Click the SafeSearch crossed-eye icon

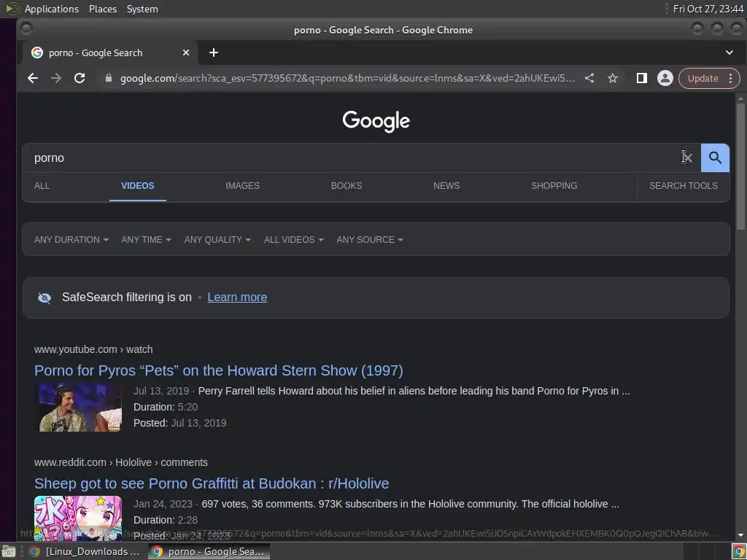tap(44, 297)
